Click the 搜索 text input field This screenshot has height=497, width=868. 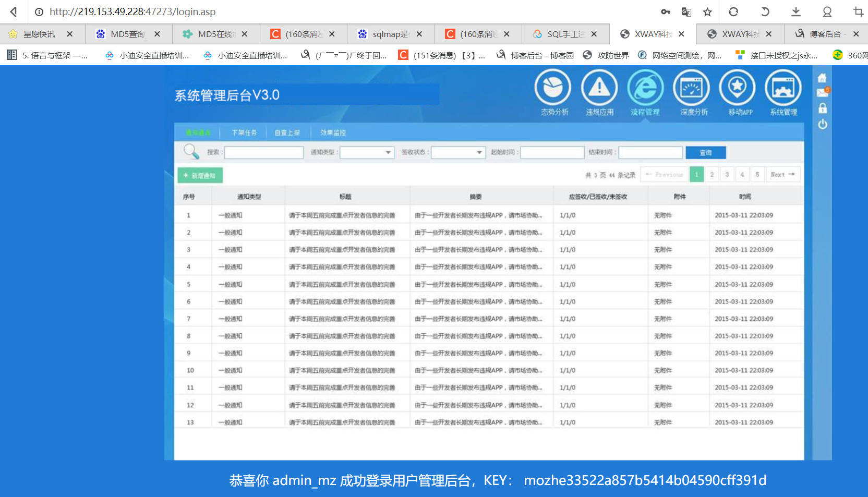tap(264, 152)
